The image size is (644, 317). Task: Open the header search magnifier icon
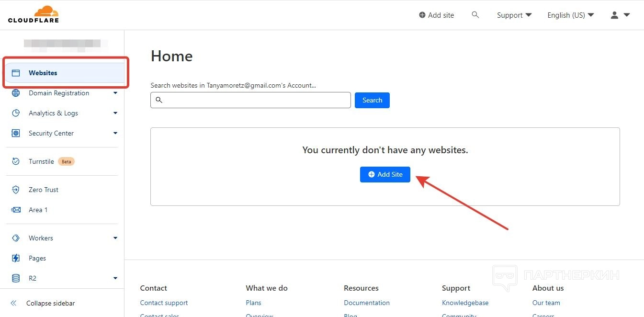coord(475,15)
